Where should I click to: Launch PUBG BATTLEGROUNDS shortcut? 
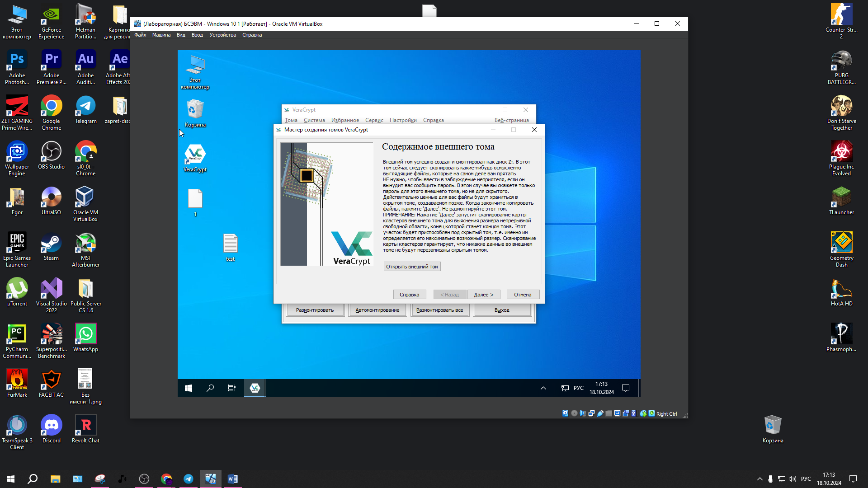(x=842, y=67)
